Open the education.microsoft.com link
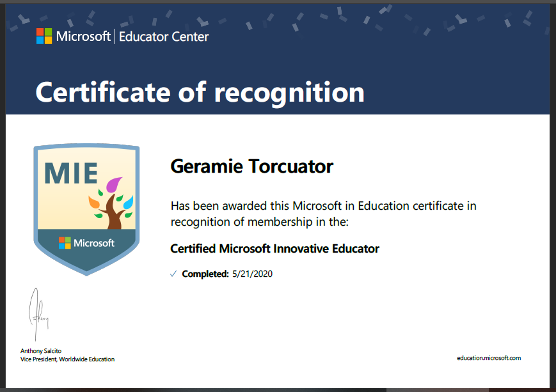The height and width of the screenshot is (392, 556). (489, 358)
